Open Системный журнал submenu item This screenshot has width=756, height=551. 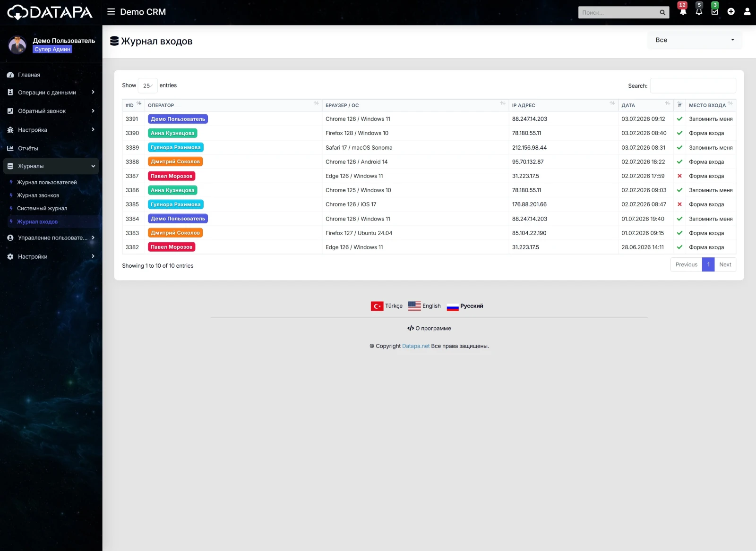point(42,209)
